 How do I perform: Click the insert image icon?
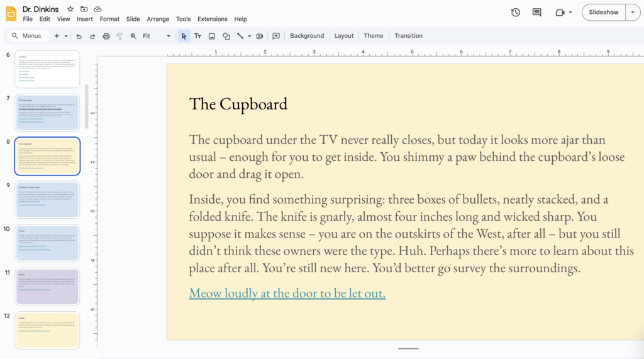pos(212,36)
